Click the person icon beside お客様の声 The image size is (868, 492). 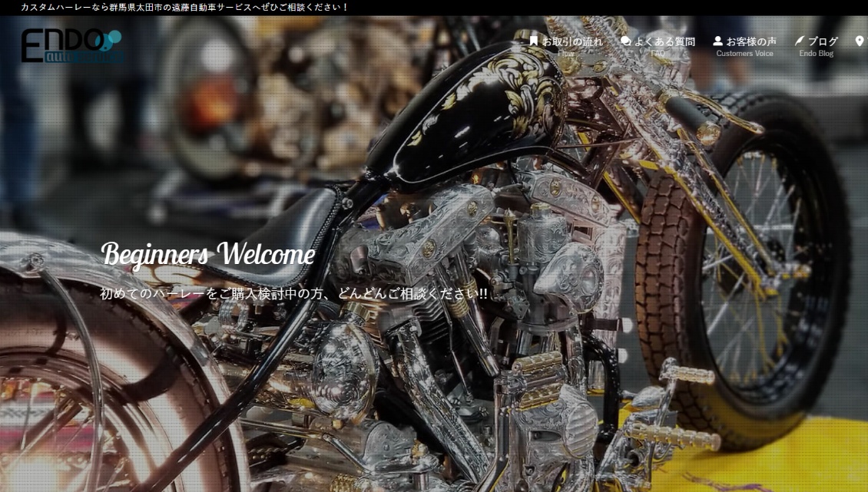coord(717,41)
